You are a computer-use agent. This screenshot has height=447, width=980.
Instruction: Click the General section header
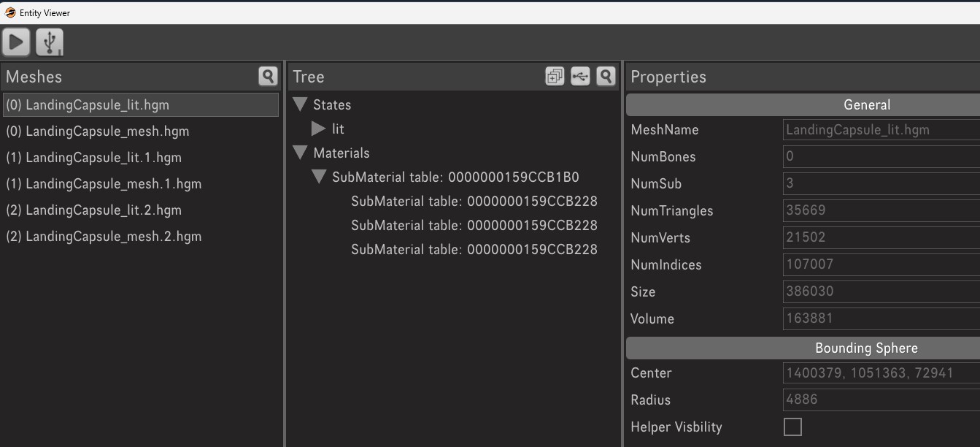(x=866, y=105)
